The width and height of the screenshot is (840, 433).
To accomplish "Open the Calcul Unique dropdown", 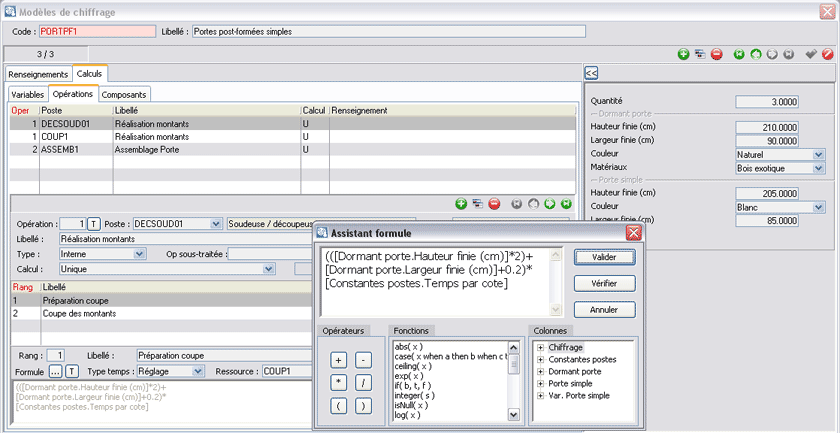I will coord(269,269).
